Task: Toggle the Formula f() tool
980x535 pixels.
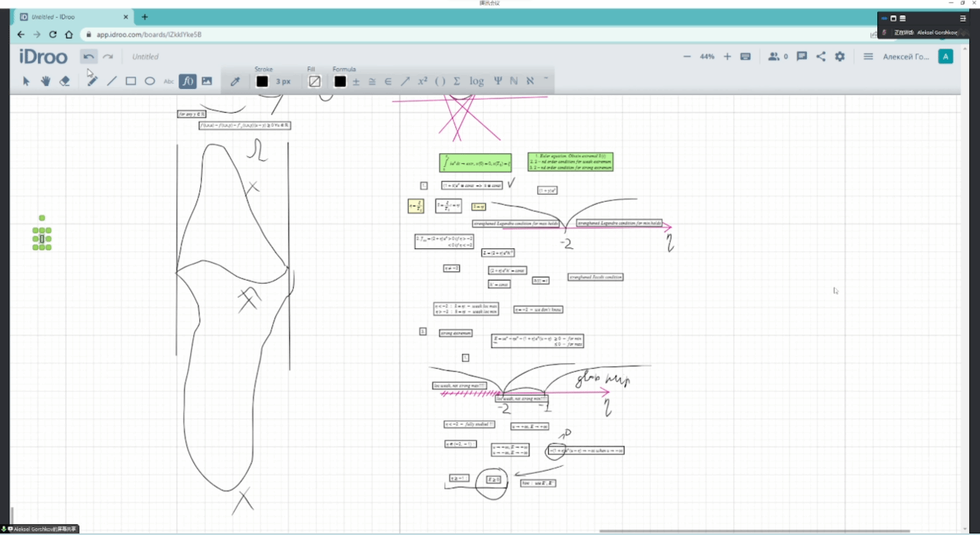Action: point(187,81)
